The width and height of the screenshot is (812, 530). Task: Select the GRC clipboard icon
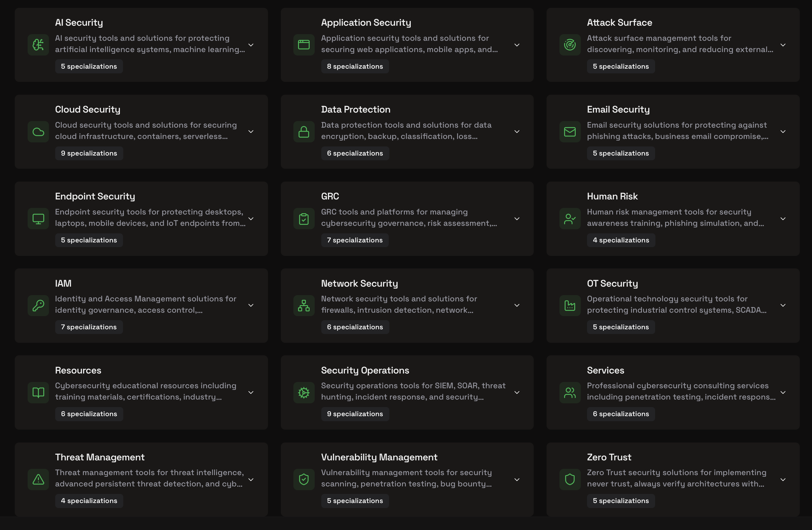pyautogui.click(x=304, y=219)
